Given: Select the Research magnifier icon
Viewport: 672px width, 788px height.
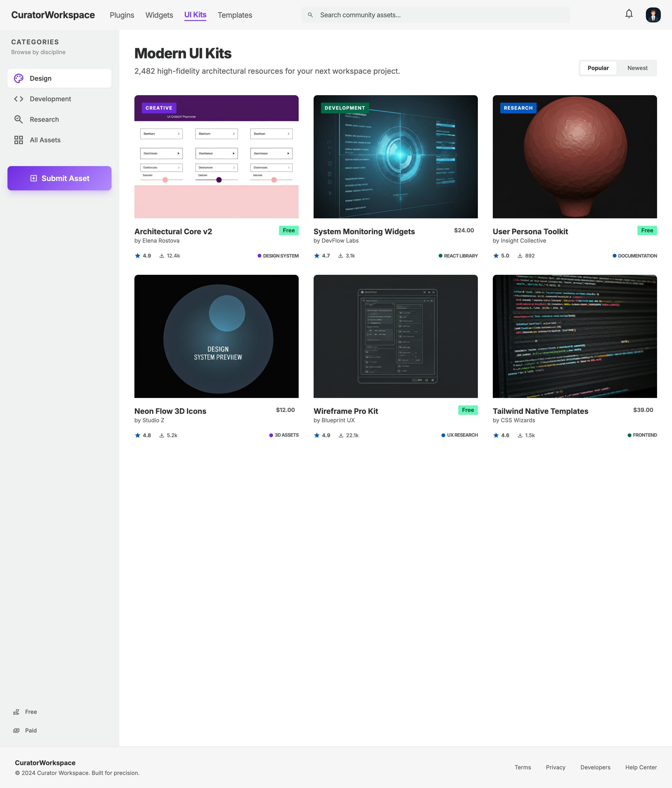Looking at the screenshot, I should pyautogui.click(x=19, y=119).
